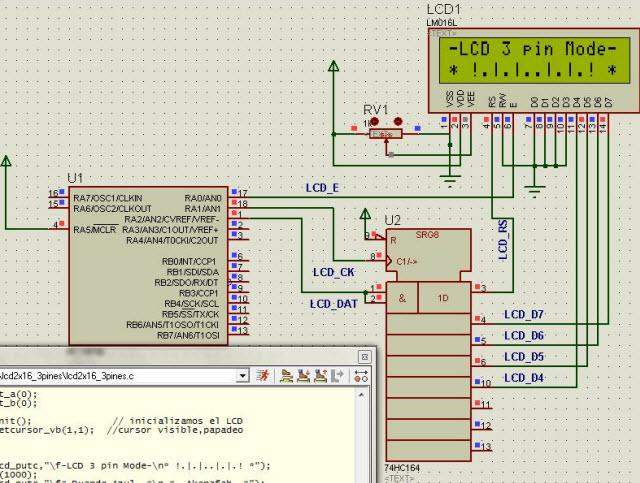This screenshot has height=483, width=640.
Task: Select the LCD_D5 net label
Action: click(x=524, y=357)
